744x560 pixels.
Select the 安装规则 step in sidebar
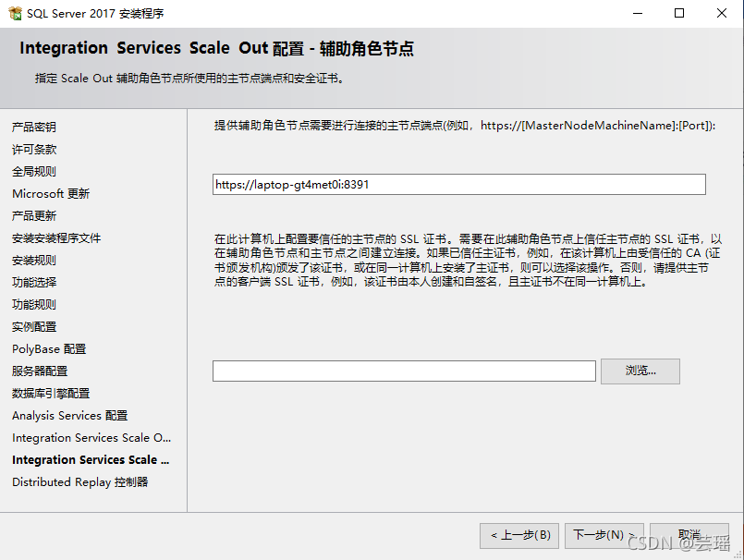pos(34,260)
